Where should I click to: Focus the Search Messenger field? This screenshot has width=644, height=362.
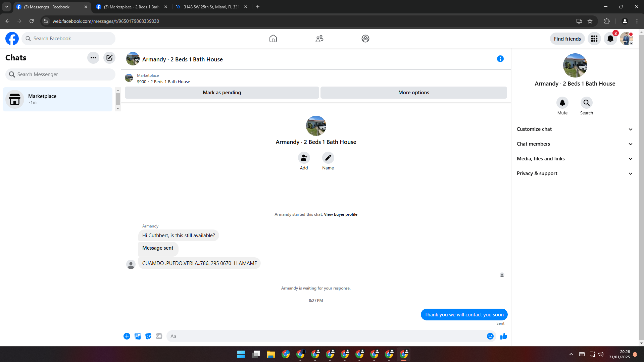point(60,74)
